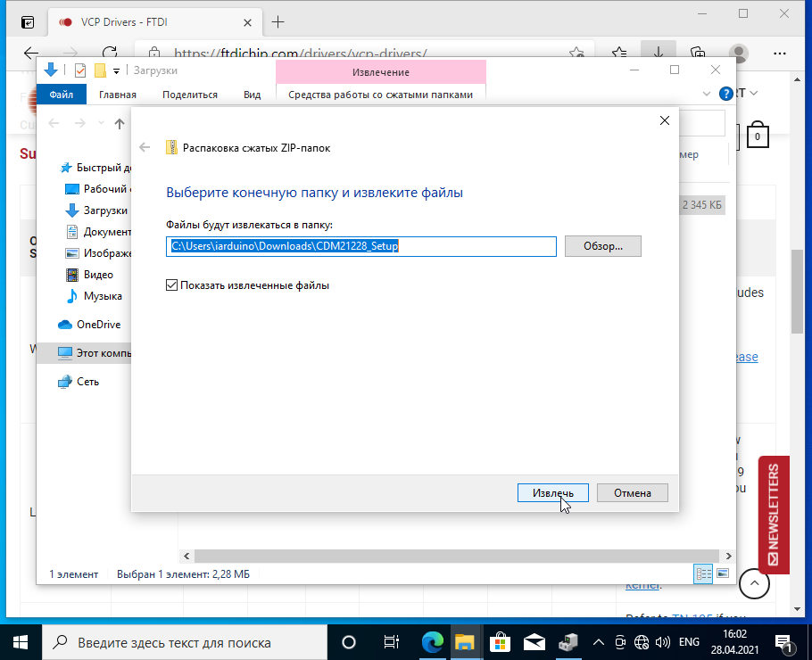This screenshot has height=660, width=812.
Task: Show hidden system tray icons
Action: tap(598, 642)
